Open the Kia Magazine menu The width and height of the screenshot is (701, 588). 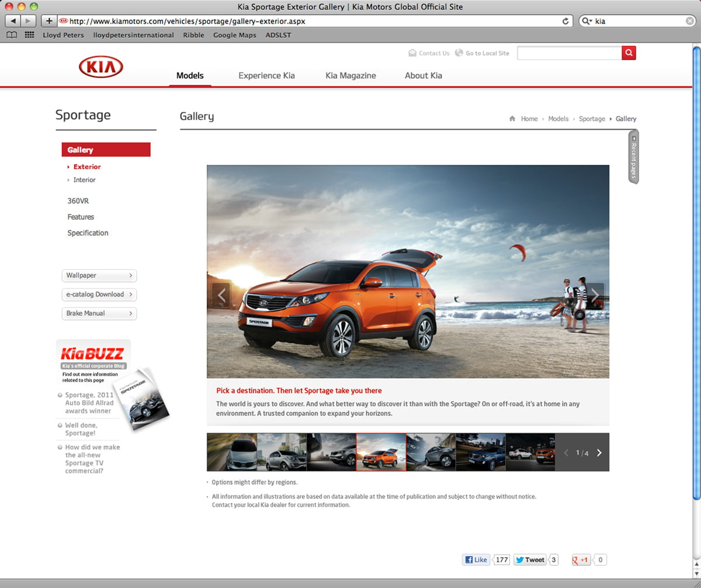(350, 75)
